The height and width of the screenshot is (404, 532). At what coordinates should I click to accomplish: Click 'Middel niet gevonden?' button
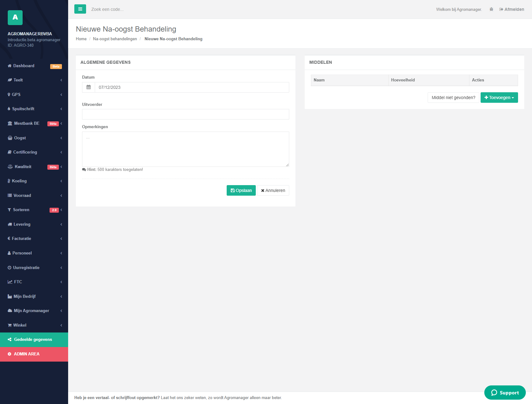tap(453, 98)
